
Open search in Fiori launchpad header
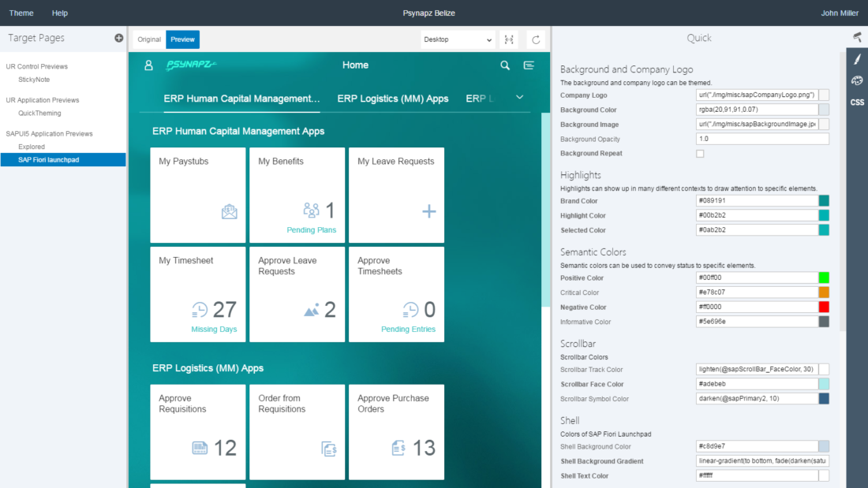click(x=505, y=65)
